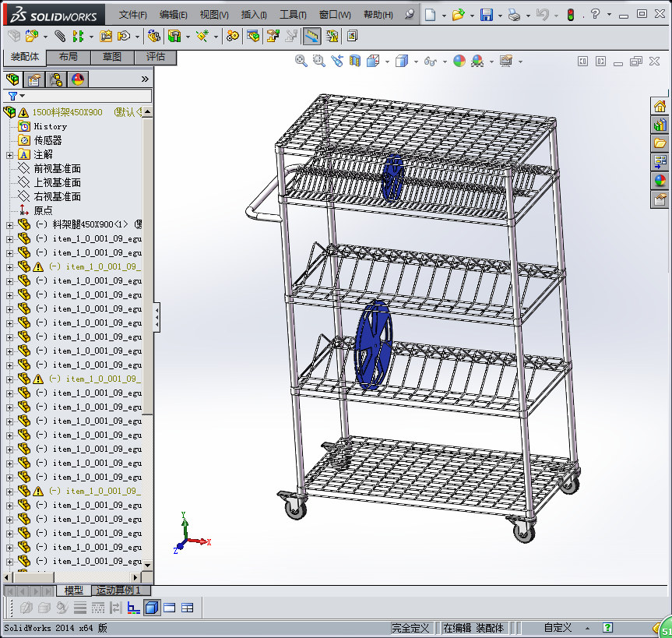
Task: Expand the 料架腿450X900<1> component node
Action: click(x=9, y=225)
